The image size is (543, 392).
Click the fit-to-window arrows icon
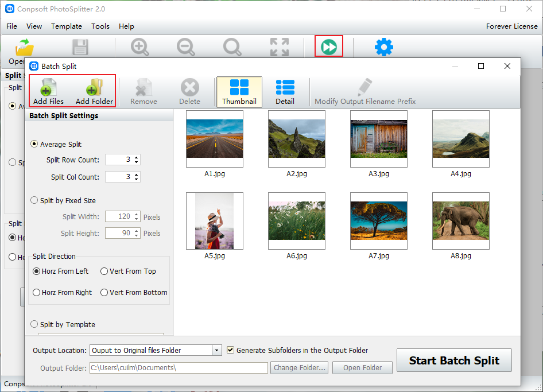(x=280, y=47)
